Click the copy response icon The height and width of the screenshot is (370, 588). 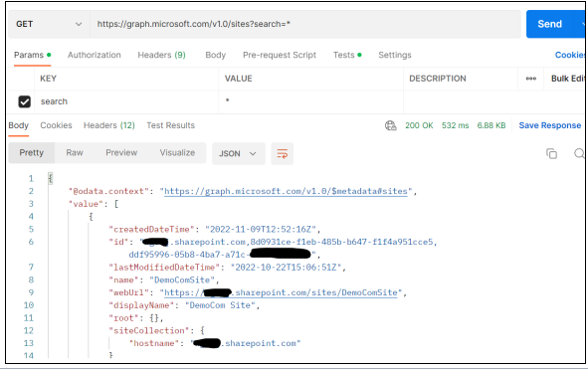[551, 154]
